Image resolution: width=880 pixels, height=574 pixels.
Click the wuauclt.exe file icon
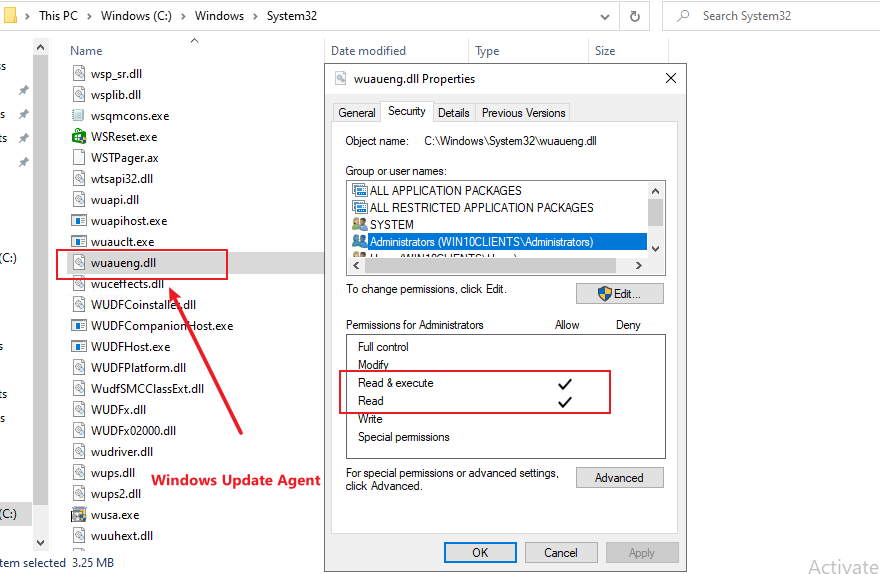[79, 241]
